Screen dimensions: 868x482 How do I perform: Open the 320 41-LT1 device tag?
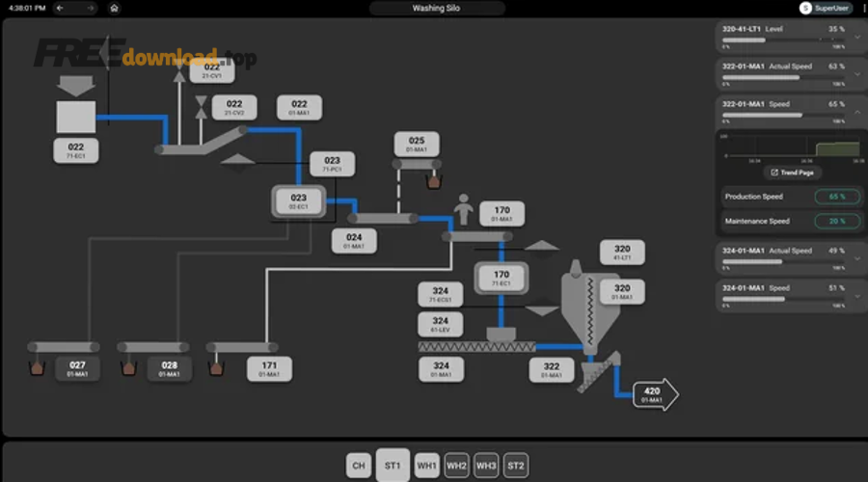pos(622,253)
